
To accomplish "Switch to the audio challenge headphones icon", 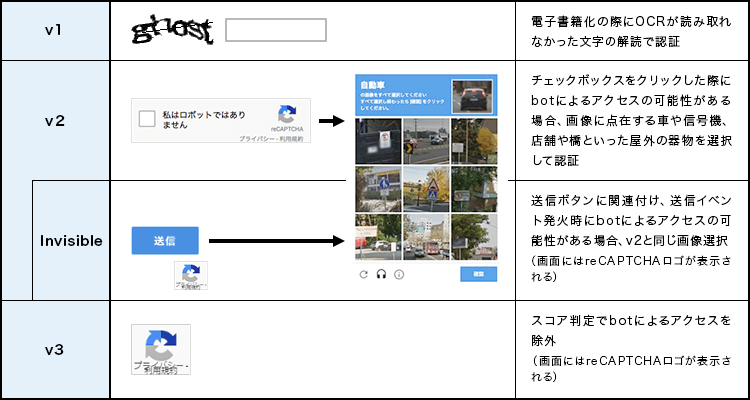I will 381,275.
